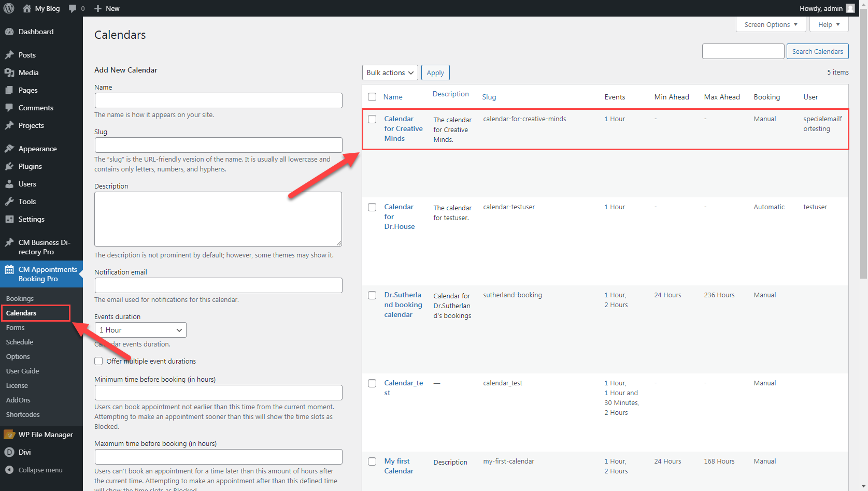Screen dimensions: 868x491
Task: Click the Collapse menu arrow icon
Action: [9, 470]
